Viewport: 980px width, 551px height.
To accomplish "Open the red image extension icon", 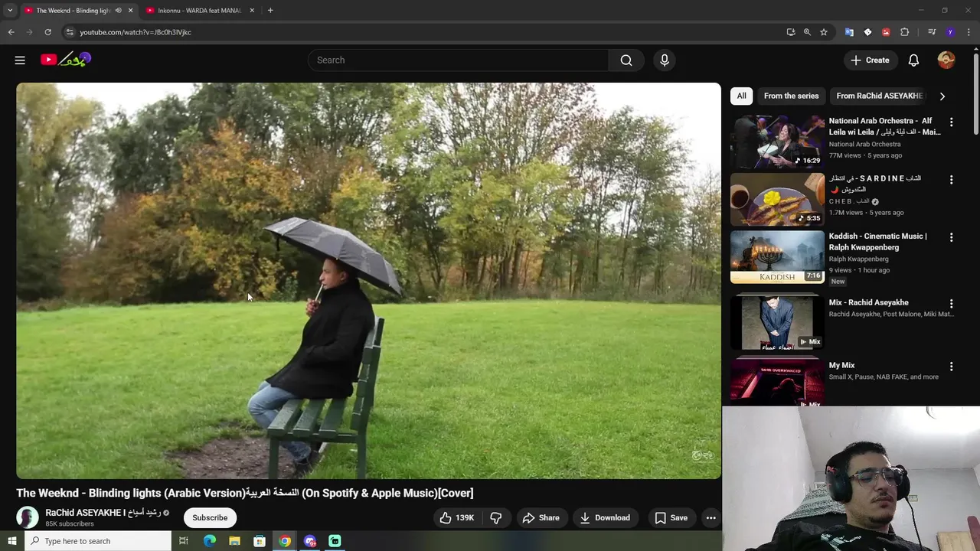I will (886, 32).
